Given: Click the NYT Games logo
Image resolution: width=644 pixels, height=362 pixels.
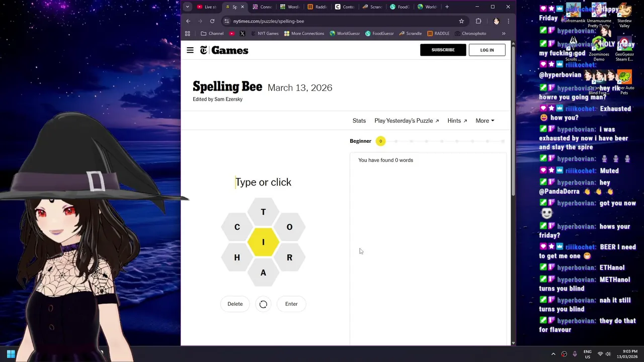Looking at the screenshot, I should click(224, 50).
